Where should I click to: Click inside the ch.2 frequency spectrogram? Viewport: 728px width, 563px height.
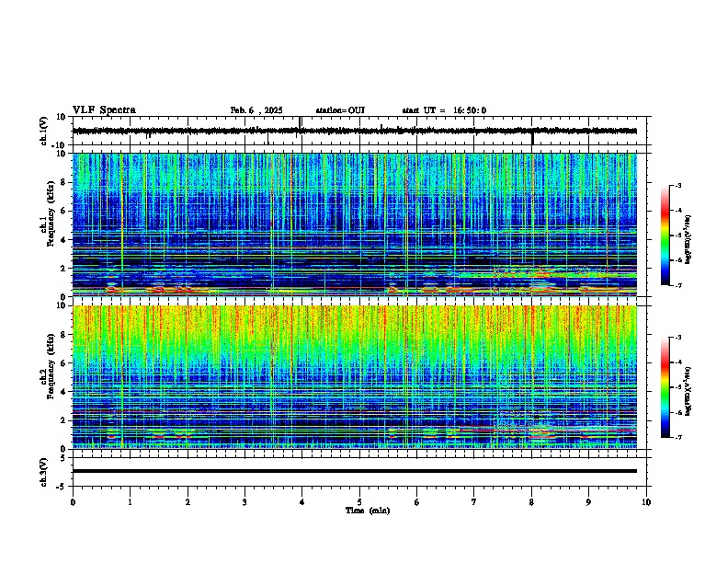click(355, 377)
